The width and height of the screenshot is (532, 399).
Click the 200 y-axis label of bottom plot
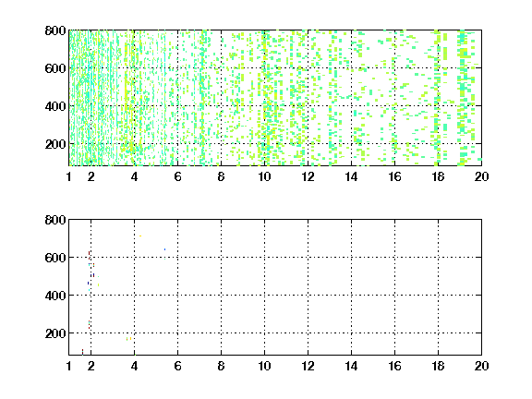coord(55,333)
